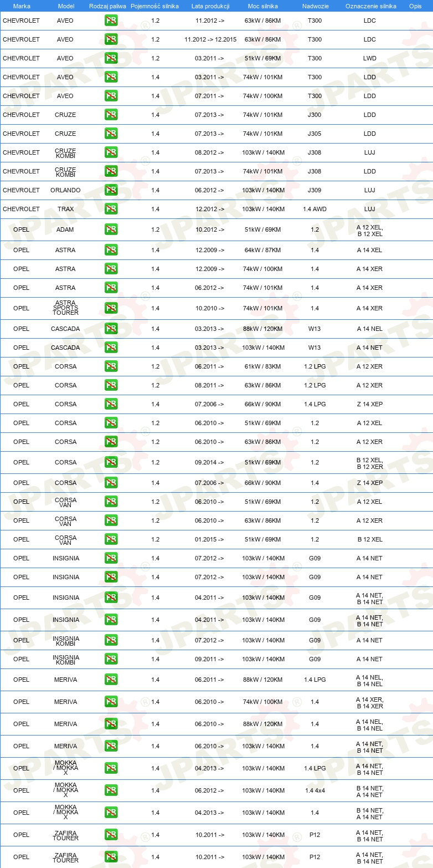Click the J305 body cell
The height and width of the screenshot is (868, 433).
pos(315,134)
